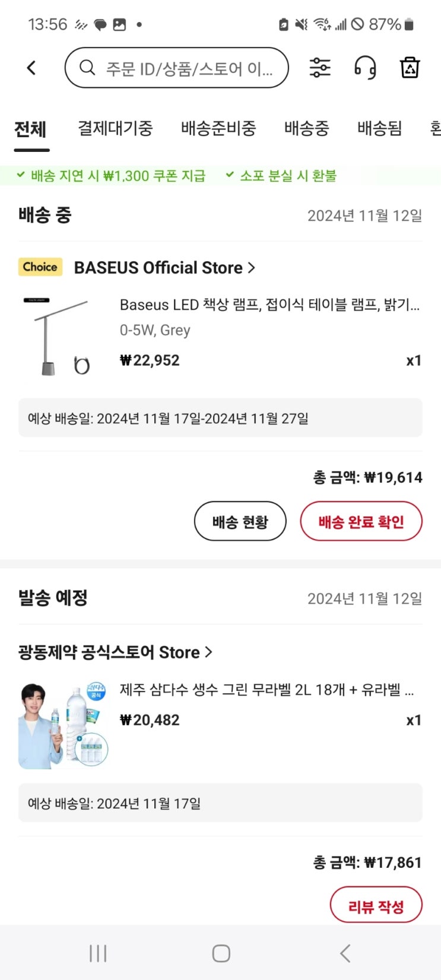Open the 배송됨 tab
The image size is (441, 980).
pos(379,128)
